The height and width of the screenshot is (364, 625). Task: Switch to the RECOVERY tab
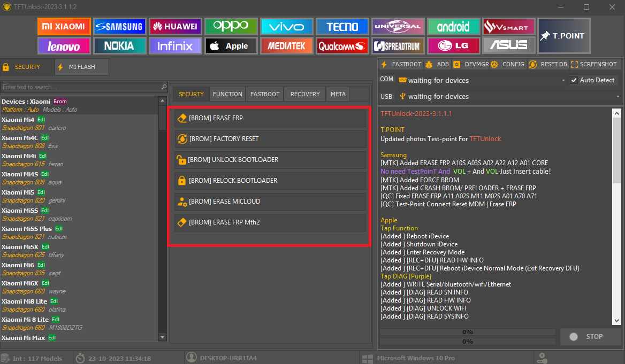tap(305, 94)
